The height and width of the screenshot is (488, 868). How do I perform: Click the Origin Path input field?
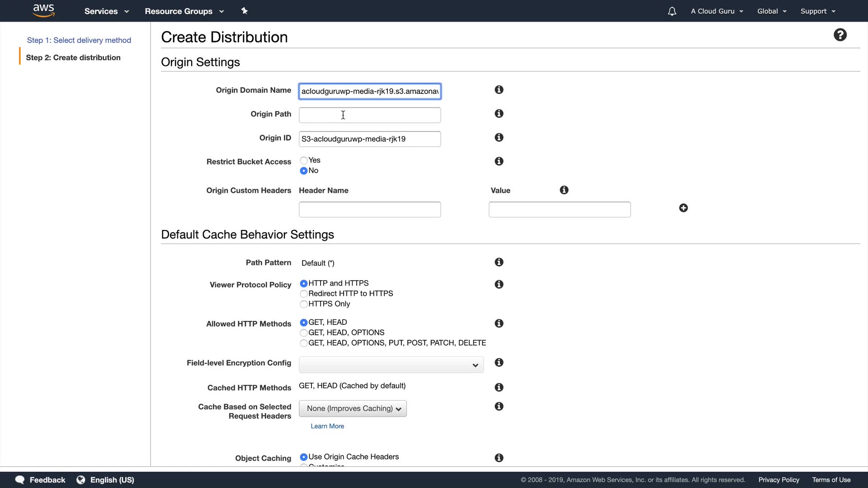click(x=369, y=115)
